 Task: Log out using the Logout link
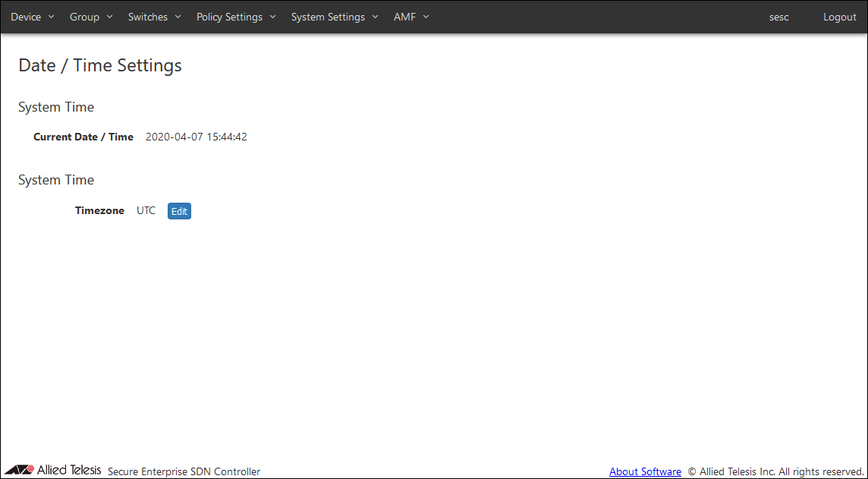[x=839, y=17]
